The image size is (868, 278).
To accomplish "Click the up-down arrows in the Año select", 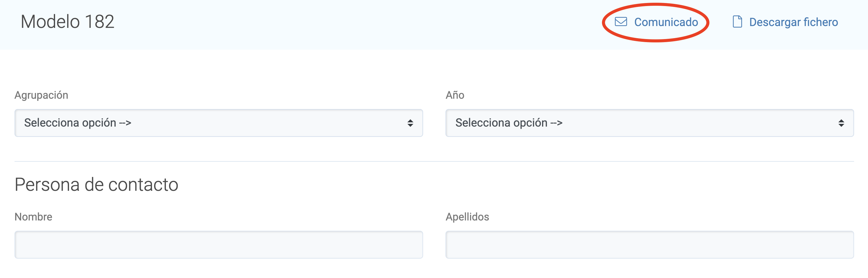I will tap(841, 123).
